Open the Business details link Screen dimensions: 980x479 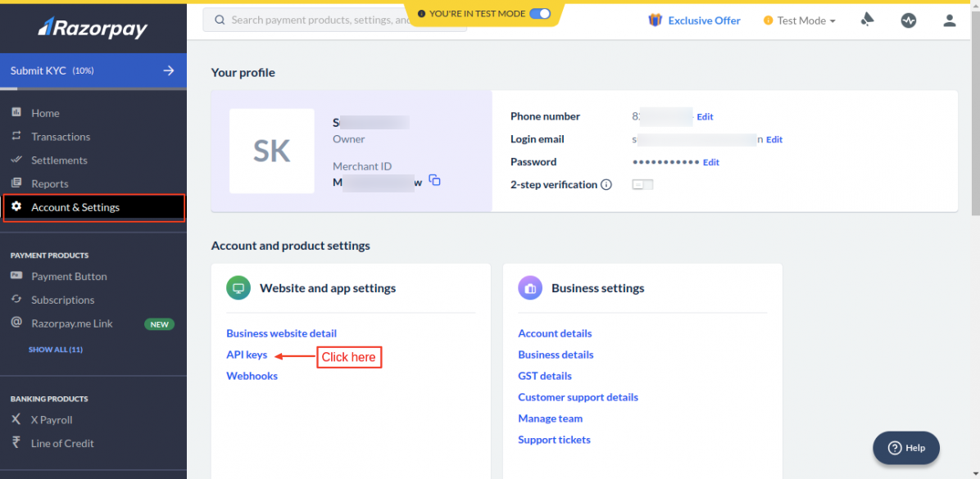[x=556, y=355]
